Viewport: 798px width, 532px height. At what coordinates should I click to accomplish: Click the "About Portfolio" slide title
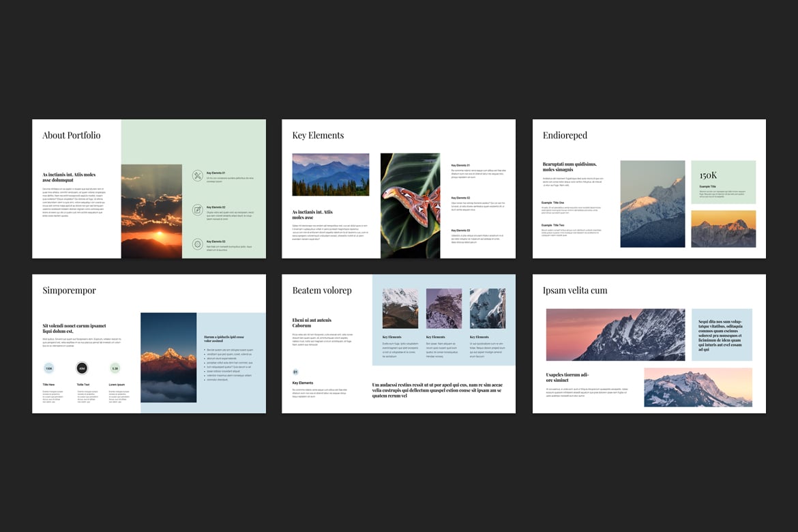tap(71, 136)
